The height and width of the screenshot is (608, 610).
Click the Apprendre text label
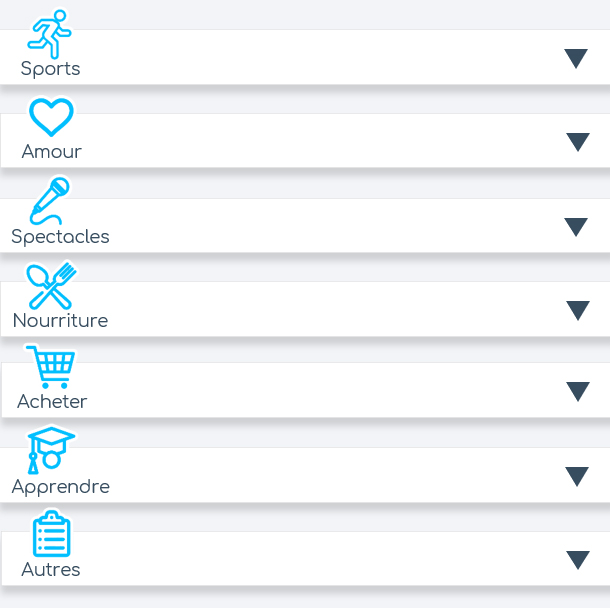click(60, 487)
